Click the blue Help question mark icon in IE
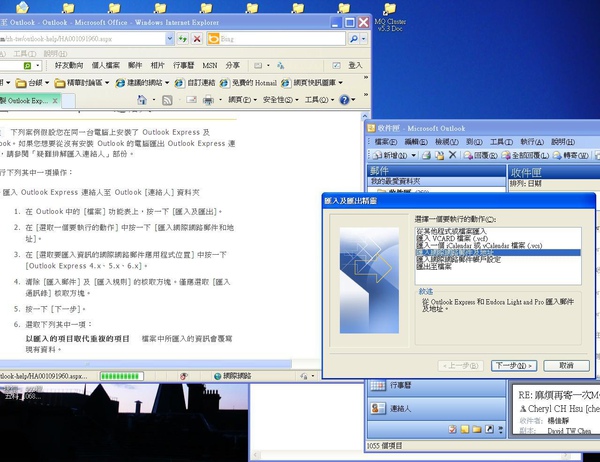The image size is (600, 462). point(344,100)
